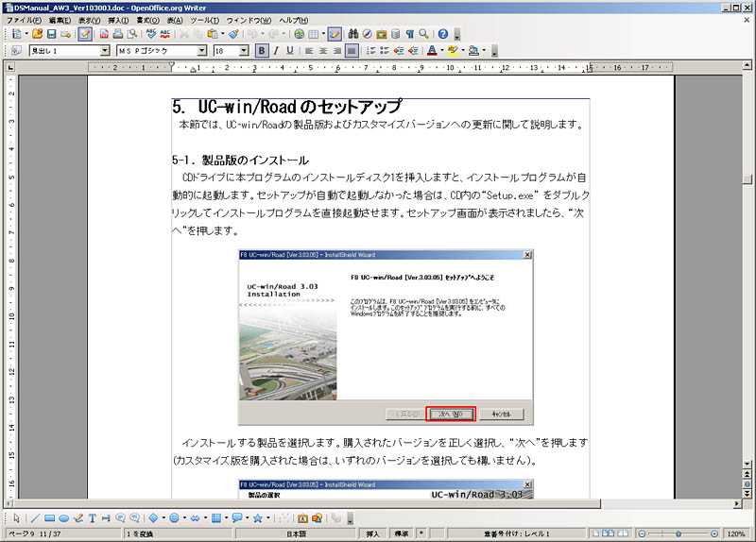Toggle Nonprinting Characters pilcrow icon

(409, 34)
